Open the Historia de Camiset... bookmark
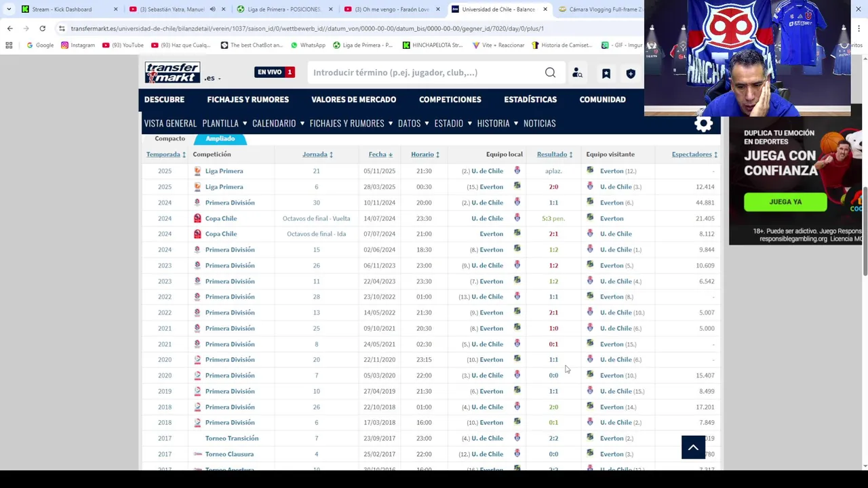 click(562, 45)
